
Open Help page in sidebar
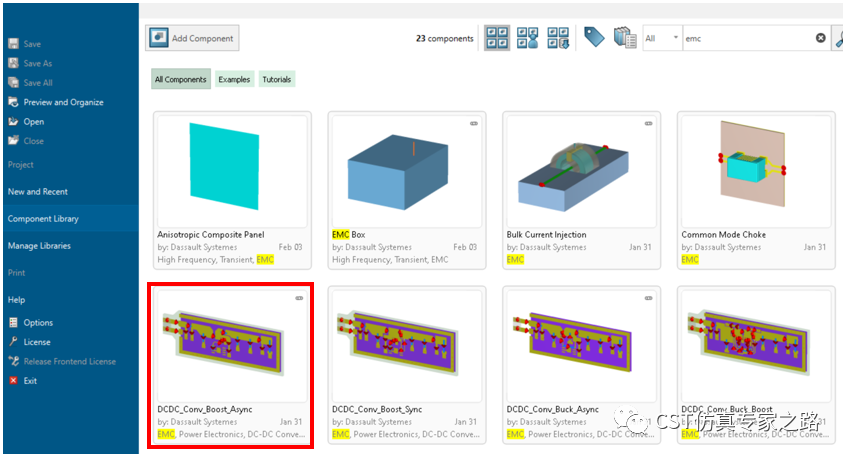16,300
